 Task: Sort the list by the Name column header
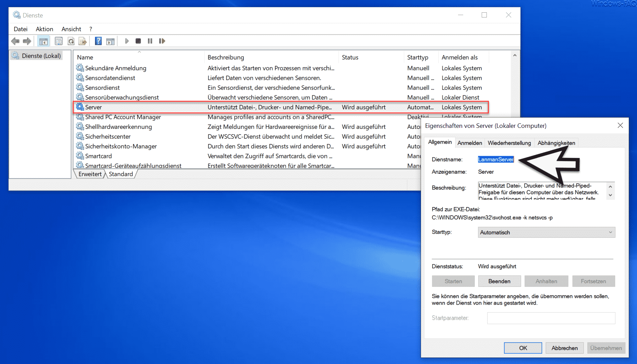click(x=85, y=57)
